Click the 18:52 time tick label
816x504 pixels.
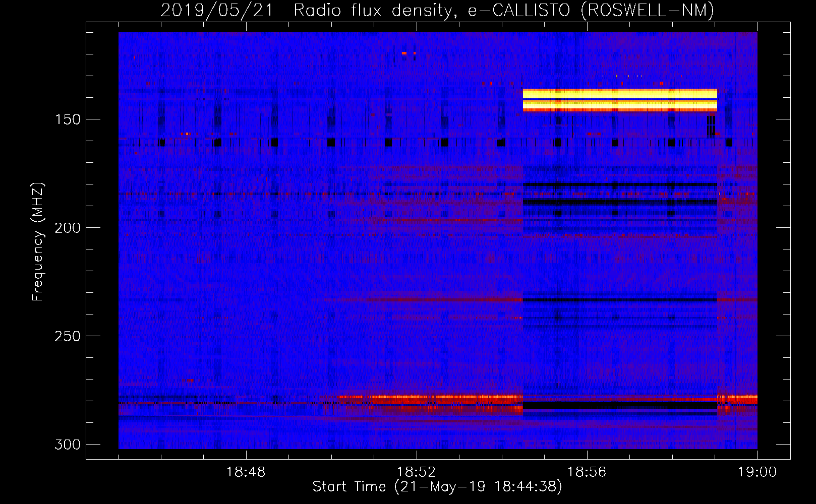coord(416,472)
